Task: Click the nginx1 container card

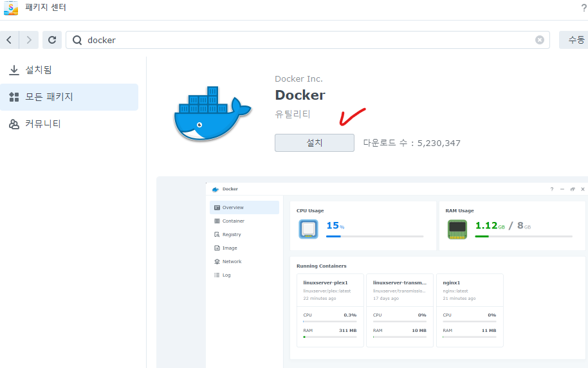Action: point(470,310)
